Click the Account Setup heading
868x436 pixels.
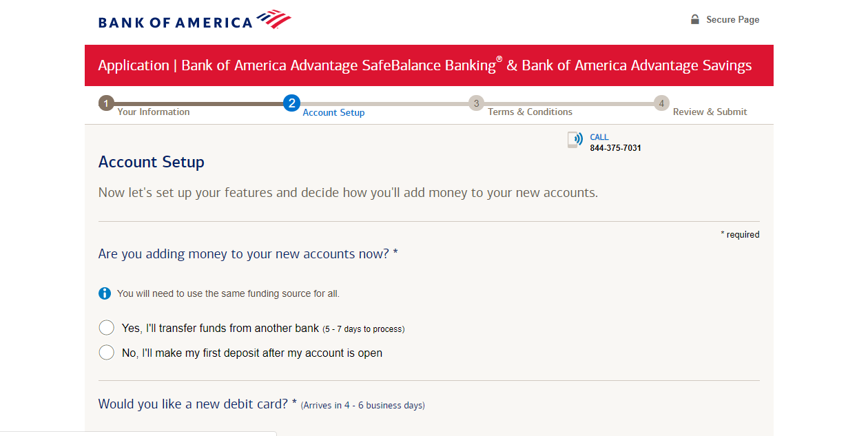[x=152, y=163]
